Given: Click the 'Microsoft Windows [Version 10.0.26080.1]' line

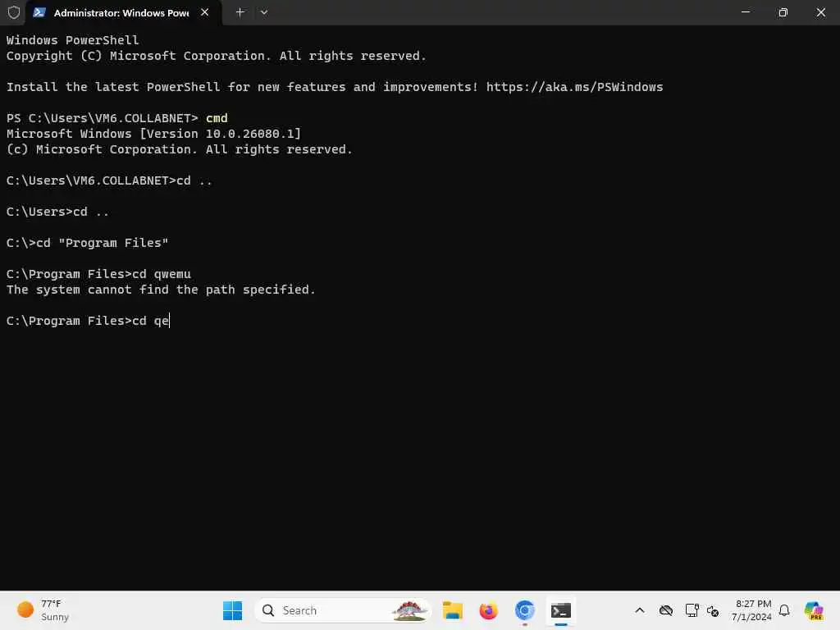Looking at the screenshot, I should [153, 134].
